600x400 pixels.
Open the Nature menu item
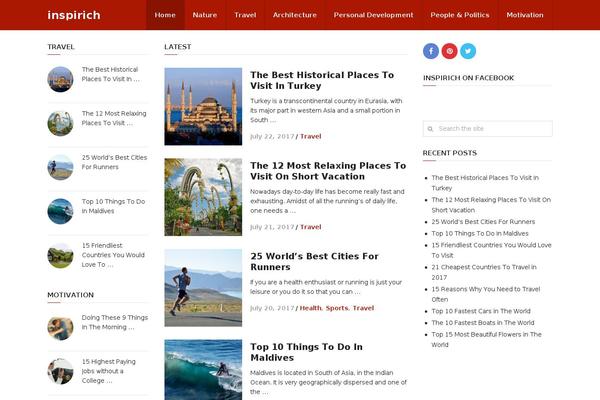click(205, 15)
